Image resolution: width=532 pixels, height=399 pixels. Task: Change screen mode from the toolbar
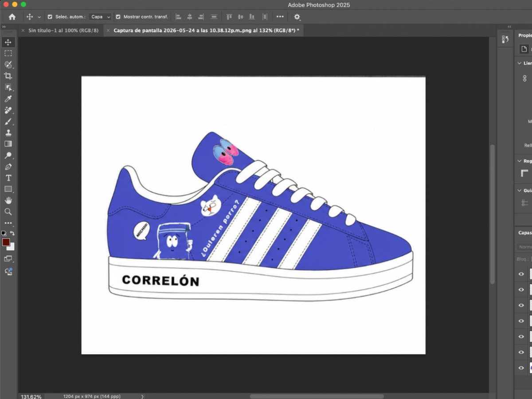click(x=8, y=258)
